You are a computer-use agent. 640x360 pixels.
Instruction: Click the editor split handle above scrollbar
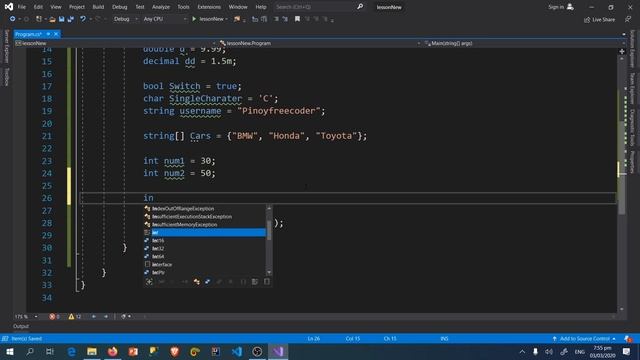pos(622,51)
